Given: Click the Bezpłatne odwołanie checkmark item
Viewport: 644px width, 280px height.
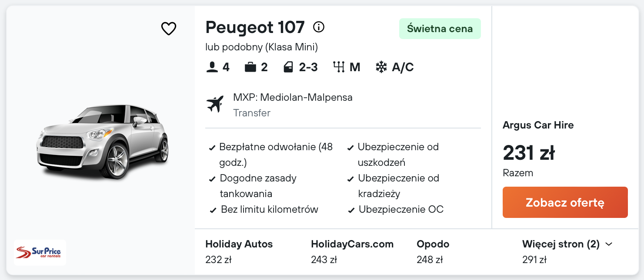Looking at the screenshot, I should [271, 155].
